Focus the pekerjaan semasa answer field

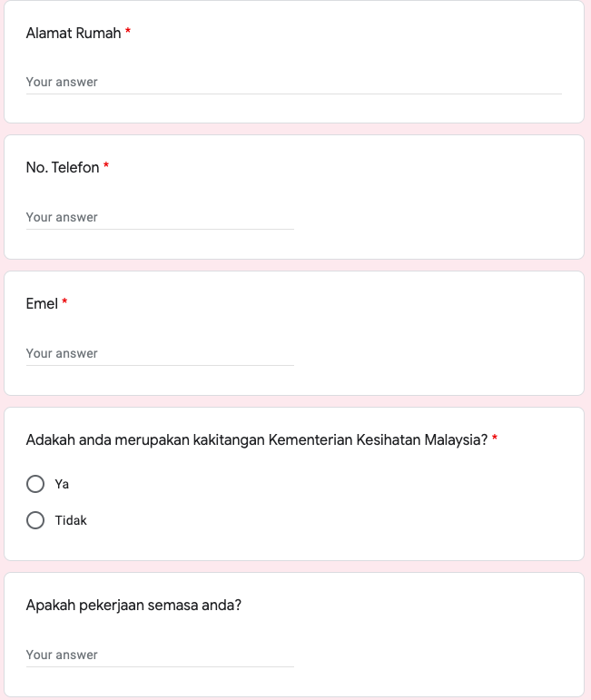coord(160,655)
